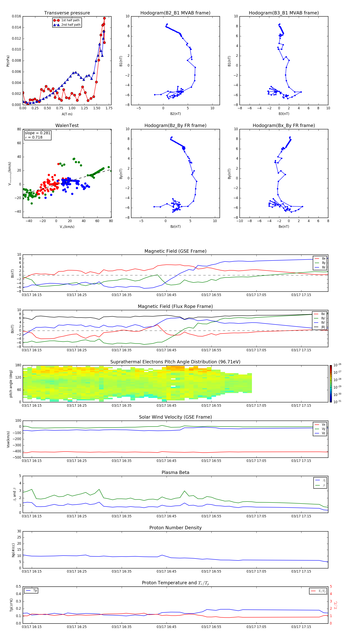Select the "Bz'" legend entry
Viewport: 351px width, 644px height.
[320, 323]
